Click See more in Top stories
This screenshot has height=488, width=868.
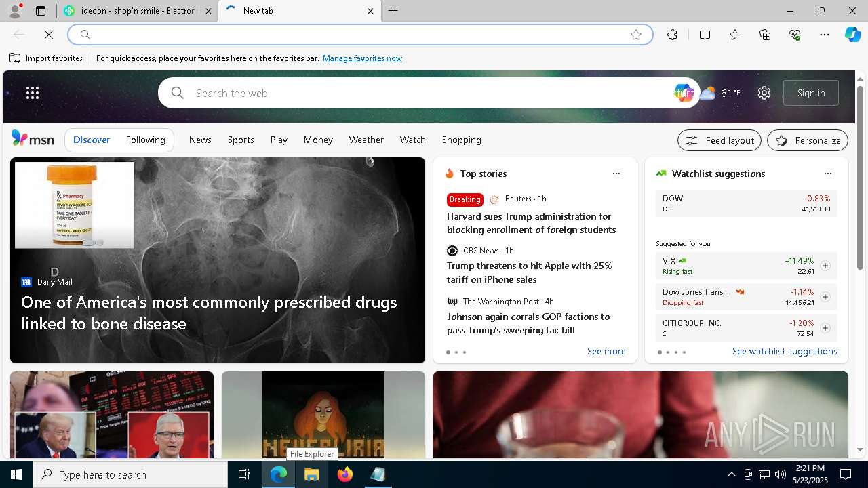pos(606,351)
